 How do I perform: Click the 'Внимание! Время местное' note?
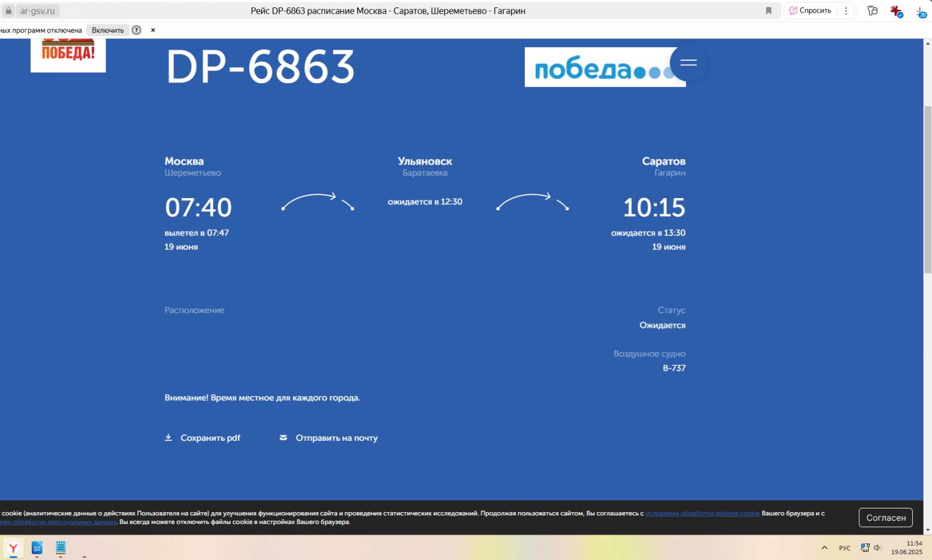pos(262,398)
